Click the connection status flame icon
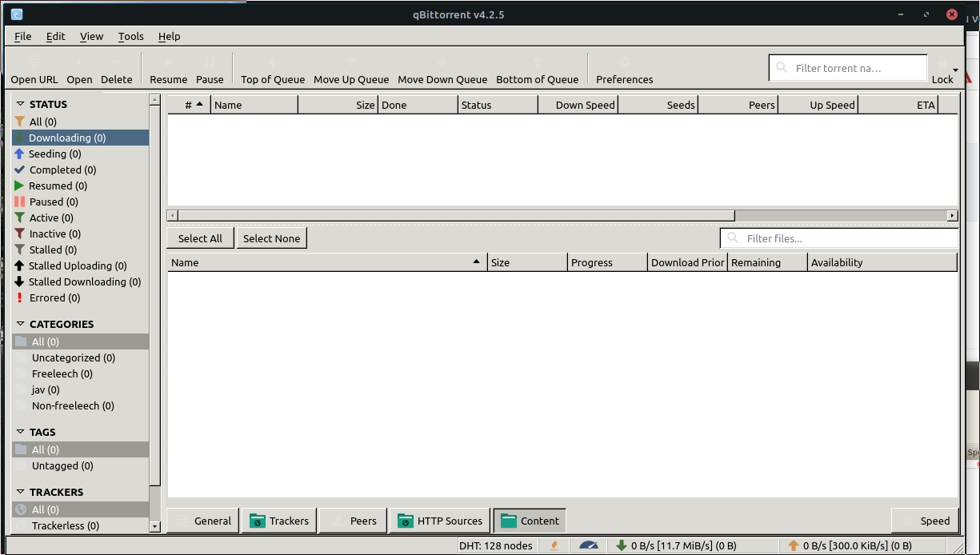The image size is (980, 555). [554, 545]
